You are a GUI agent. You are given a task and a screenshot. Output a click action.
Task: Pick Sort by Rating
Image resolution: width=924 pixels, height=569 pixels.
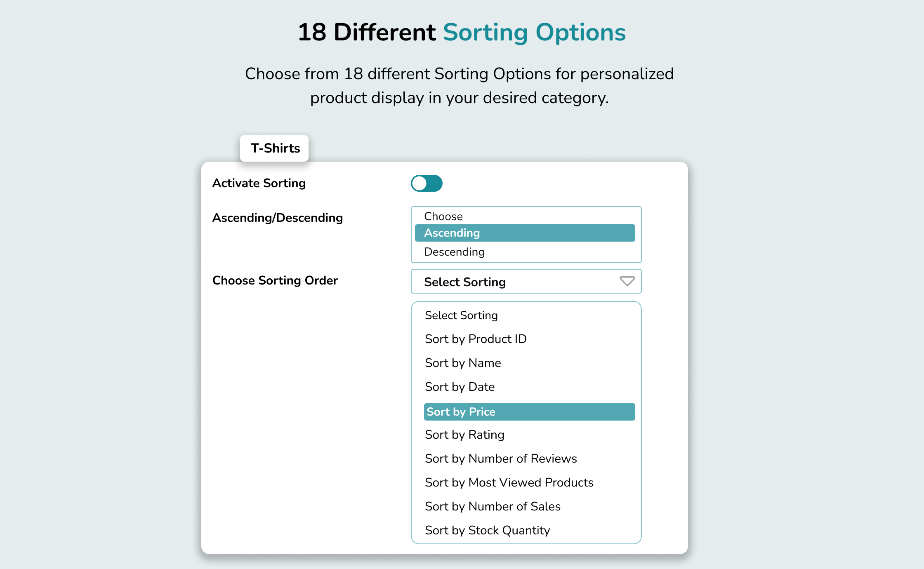464,435
